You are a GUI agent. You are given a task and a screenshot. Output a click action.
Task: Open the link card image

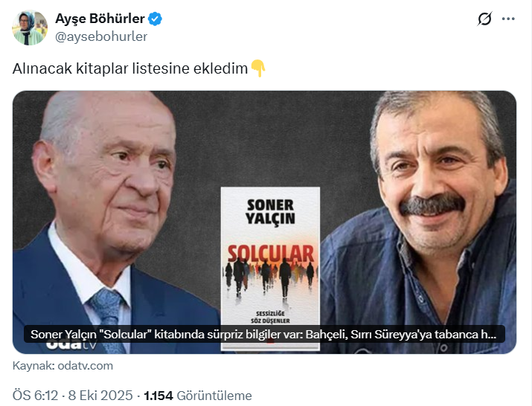[264, 222]
